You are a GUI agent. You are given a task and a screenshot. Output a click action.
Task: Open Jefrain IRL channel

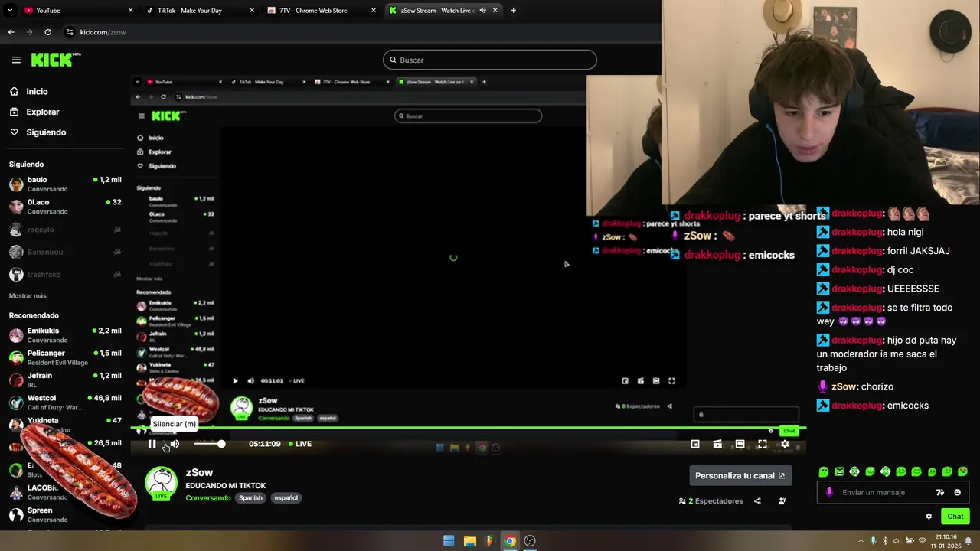[65, 380]
